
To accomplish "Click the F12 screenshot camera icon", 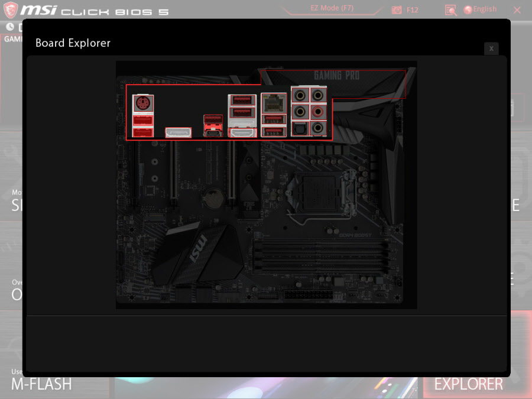I will [397, 10].
